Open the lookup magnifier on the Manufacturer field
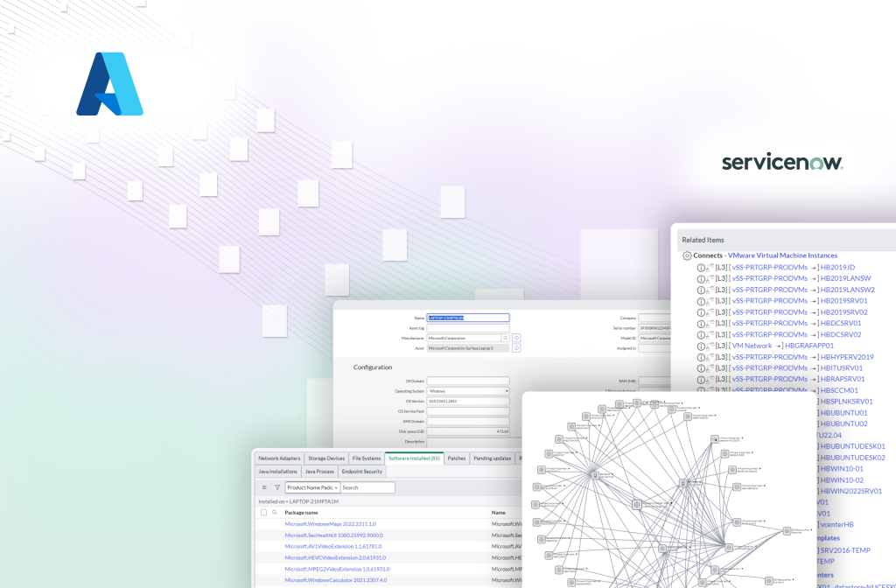 point(505,338)
